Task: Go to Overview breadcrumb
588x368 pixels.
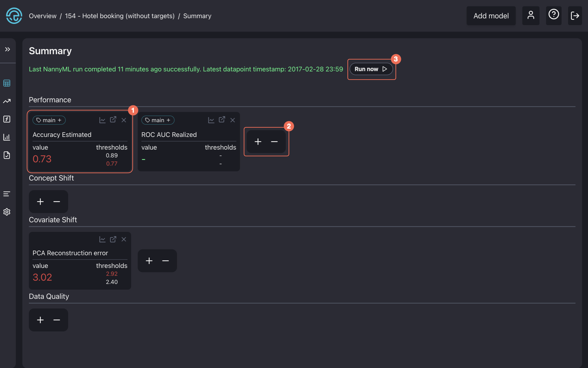Action: pos(43,16)
